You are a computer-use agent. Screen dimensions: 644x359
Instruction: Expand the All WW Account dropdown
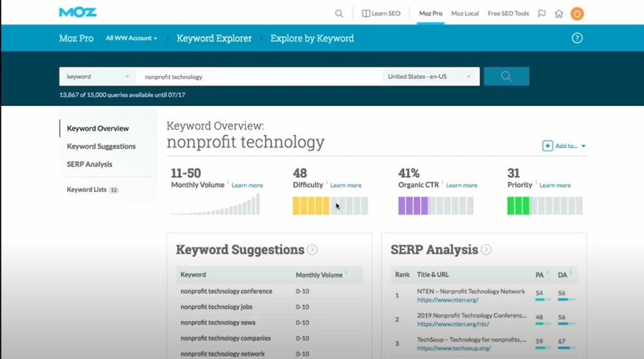pos(131,38)
